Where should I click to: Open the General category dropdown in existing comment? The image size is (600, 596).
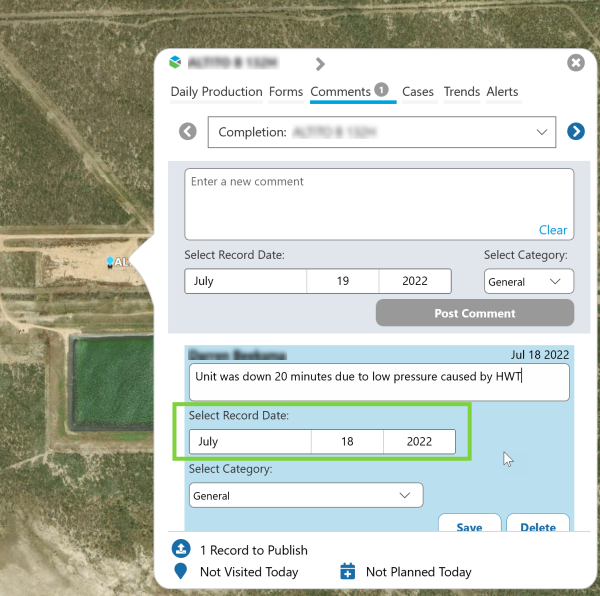click(x=306, y=495)
